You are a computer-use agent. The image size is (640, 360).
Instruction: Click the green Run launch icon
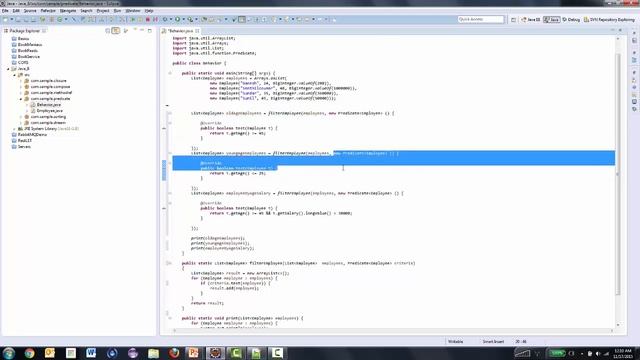coord(178,19)
